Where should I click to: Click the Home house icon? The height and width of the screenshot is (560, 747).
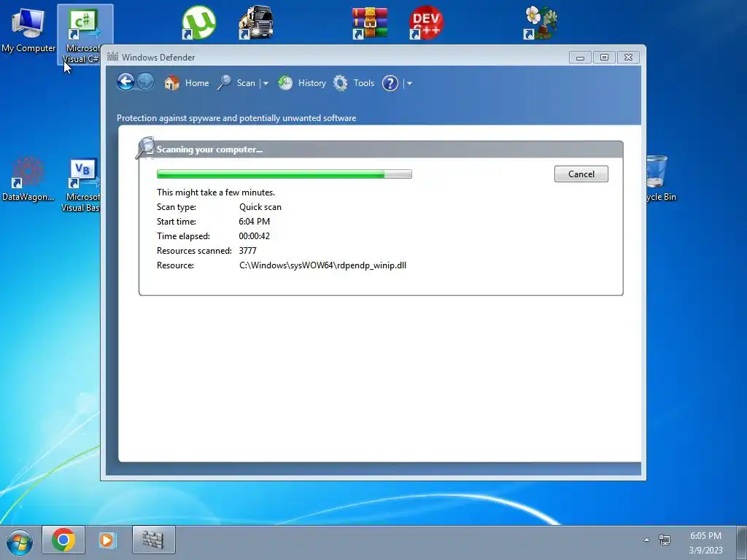pyautogui.click(x=171, y=83)
